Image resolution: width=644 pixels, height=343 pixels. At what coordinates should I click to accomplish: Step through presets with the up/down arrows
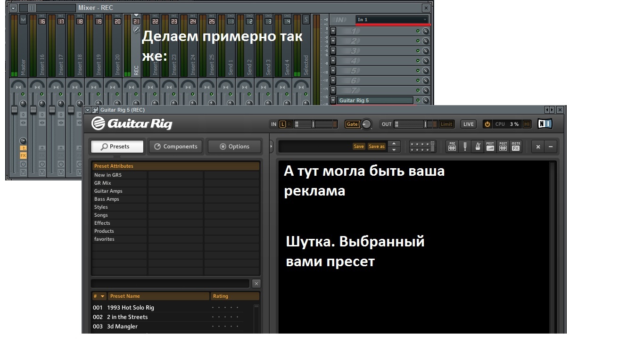tap(394, 147)
